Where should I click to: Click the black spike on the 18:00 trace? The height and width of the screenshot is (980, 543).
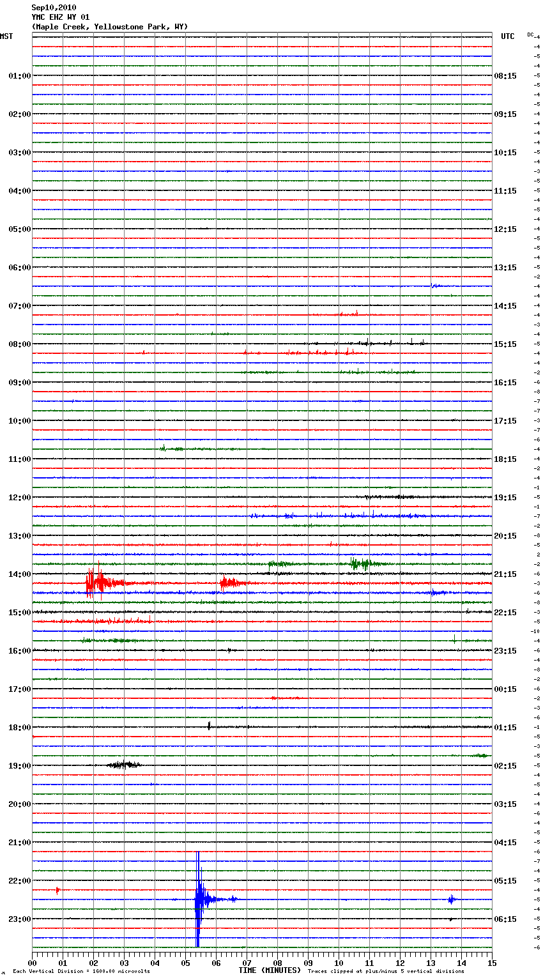[209, 726]
